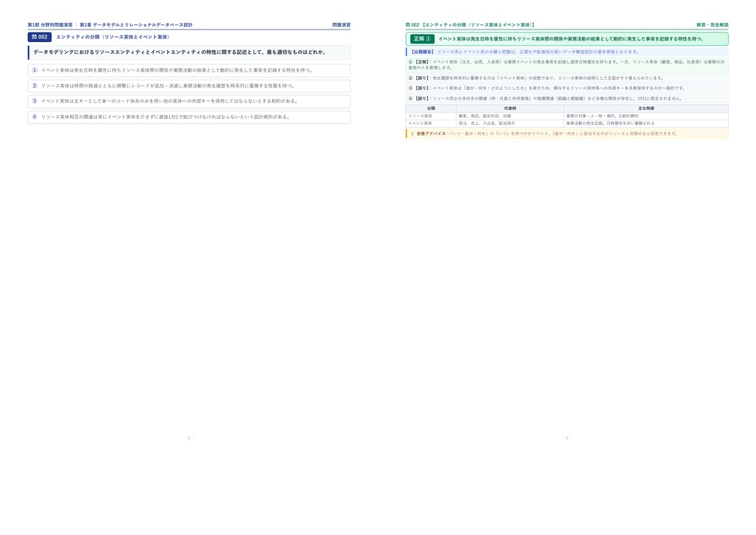Click the answer page heading '問 002【エンティティの分類…】'
This screenshot has width=756, height=535.
(x=470, y=24)
